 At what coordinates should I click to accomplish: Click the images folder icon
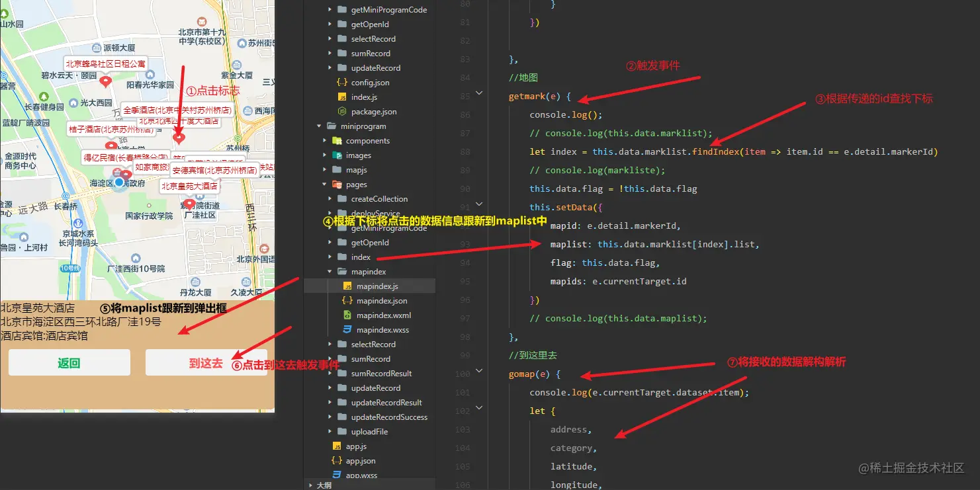pos(337,155)
